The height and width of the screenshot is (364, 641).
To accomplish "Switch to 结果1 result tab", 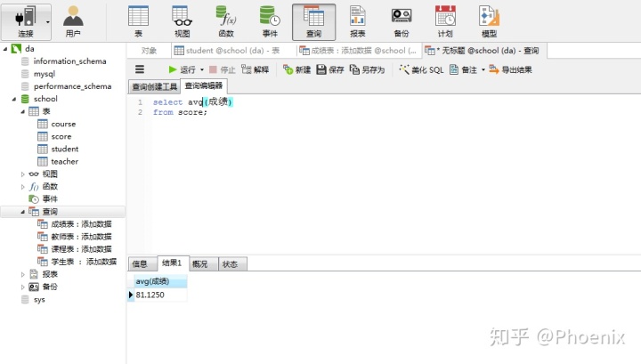I will coord(173,263).
